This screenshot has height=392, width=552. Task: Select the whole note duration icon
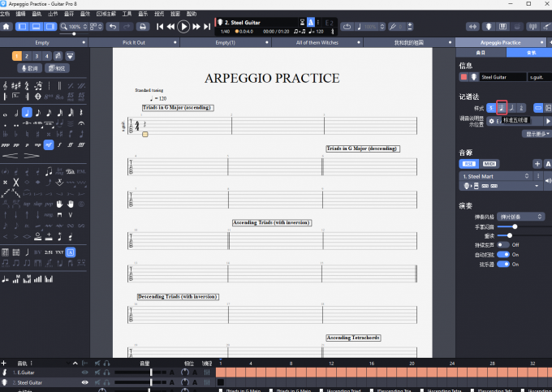[x=6, y=113]
